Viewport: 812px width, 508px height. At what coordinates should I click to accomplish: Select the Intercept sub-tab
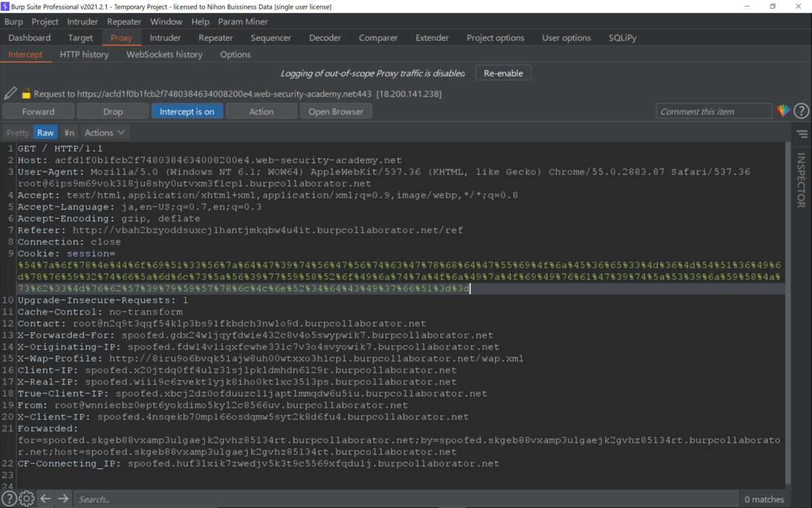[26, 54]
